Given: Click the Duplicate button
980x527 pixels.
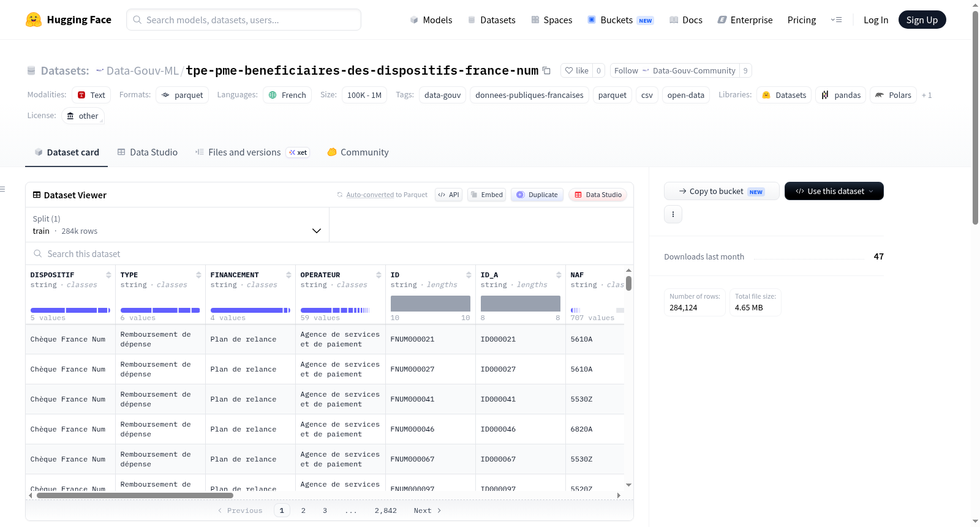Looking at the screenshot, I should tap(537, 195).
